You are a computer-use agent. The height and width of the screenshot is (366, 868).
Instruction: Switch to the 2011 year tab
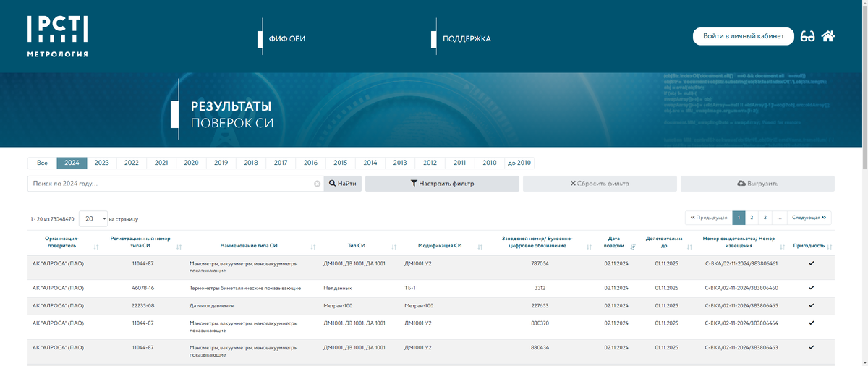459,163
